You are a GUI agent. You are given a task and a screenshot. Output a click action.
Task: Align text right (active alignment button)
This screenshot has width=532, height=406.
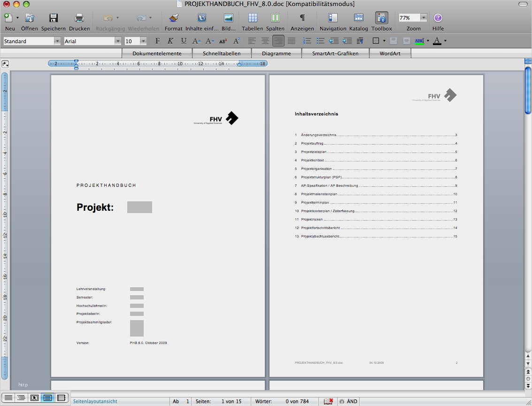pyautogui.click(x=278, y=41)
